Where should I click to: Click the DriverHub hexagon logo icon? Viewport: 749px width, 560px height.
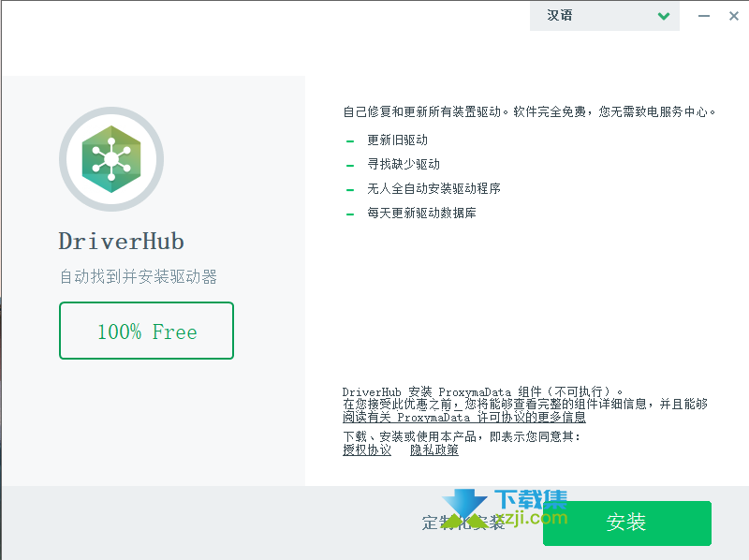coord(111,159)
